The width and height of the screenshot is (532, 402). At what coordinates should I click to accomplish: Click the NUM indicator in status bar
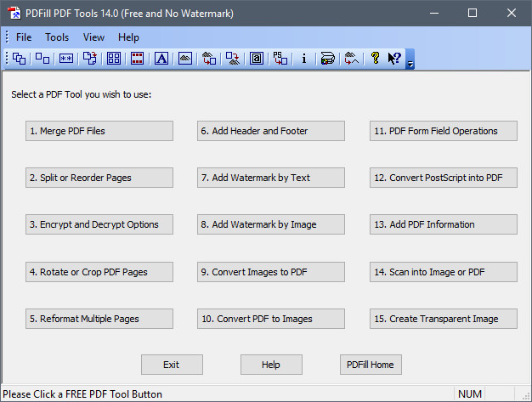(x=470, y=394)
